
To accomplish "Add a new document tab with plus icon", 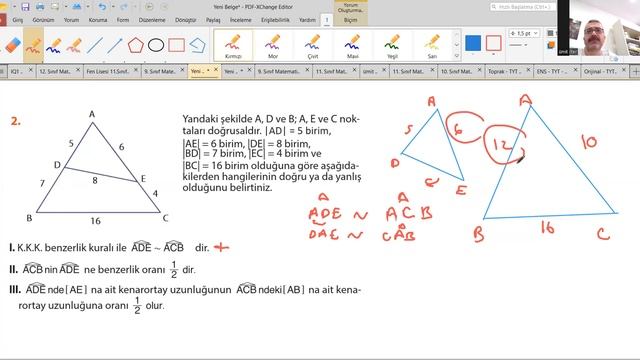I will point(635,71).
